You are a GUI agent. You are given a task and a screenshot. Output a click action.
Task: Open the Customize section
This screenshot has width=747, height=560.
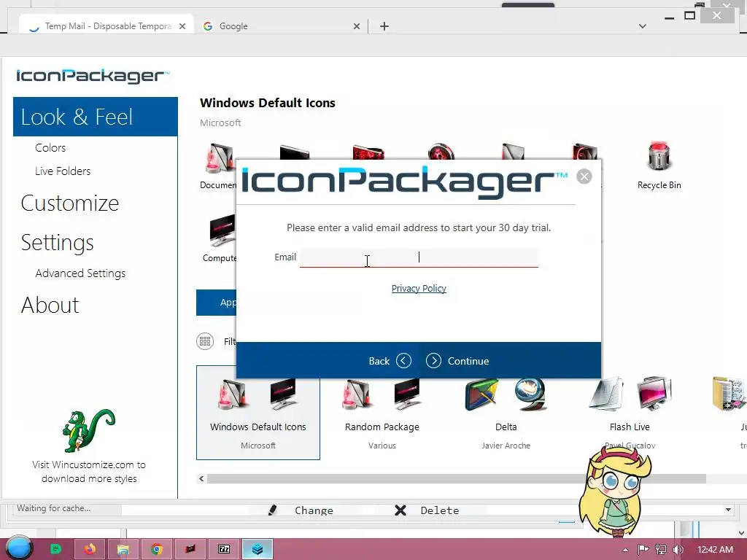coord(70,203)
